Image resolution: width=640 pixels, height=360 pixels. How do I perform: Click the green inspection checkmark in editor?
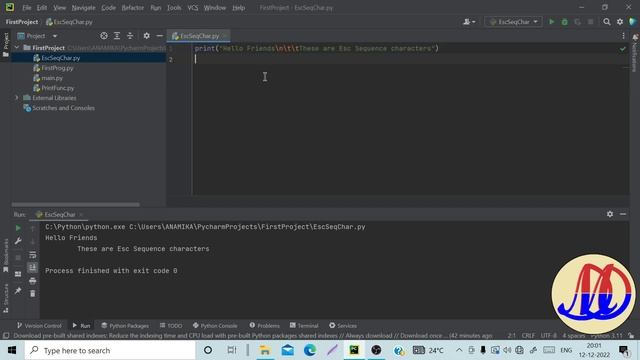coord(622,49)
